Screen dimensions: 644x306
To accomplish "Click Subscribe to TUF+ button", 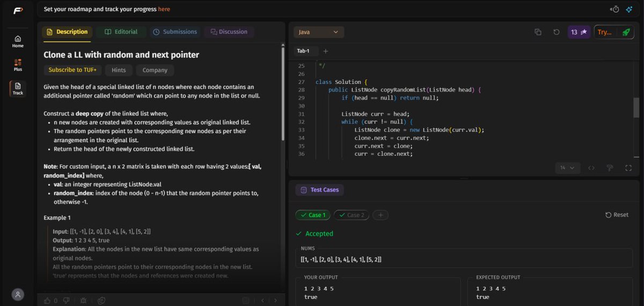I will pyautogui.click(x=72, y=70).
